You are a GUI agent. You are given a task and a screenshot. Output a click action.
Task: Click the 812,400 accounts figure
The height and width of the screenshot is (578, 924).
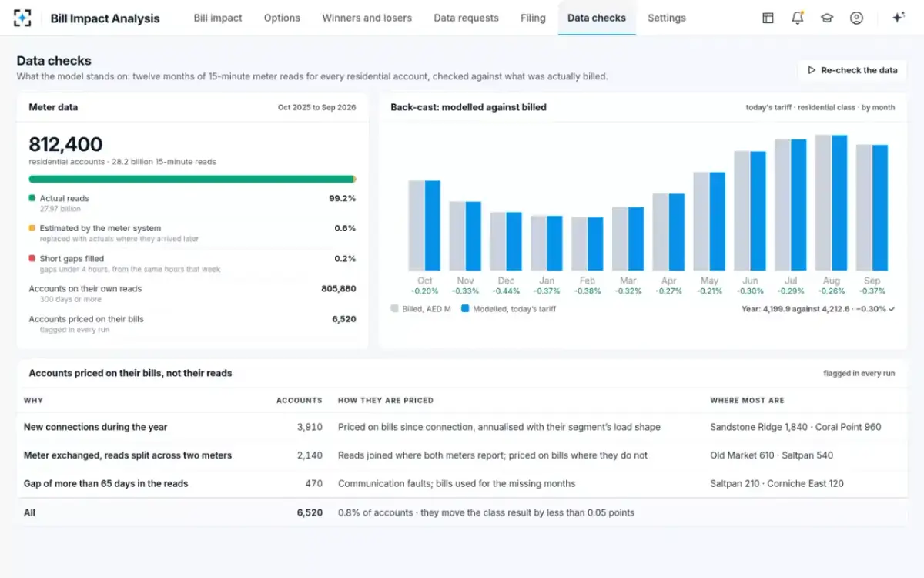(x=65, y=144)
